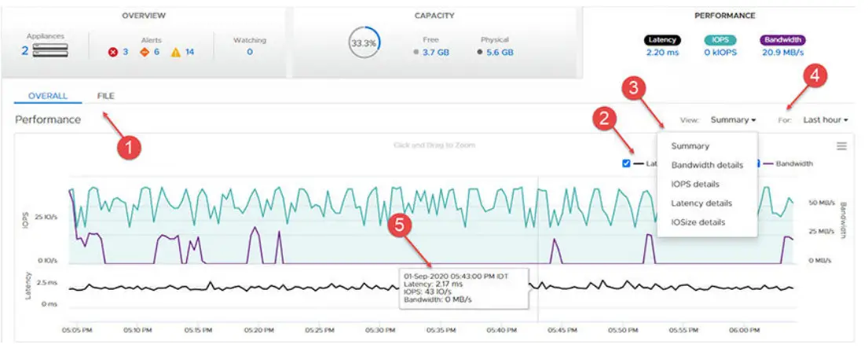Open the View Summary dropdown
The width and height of the screenshot is (868, 348).
[x=733, y=119]
